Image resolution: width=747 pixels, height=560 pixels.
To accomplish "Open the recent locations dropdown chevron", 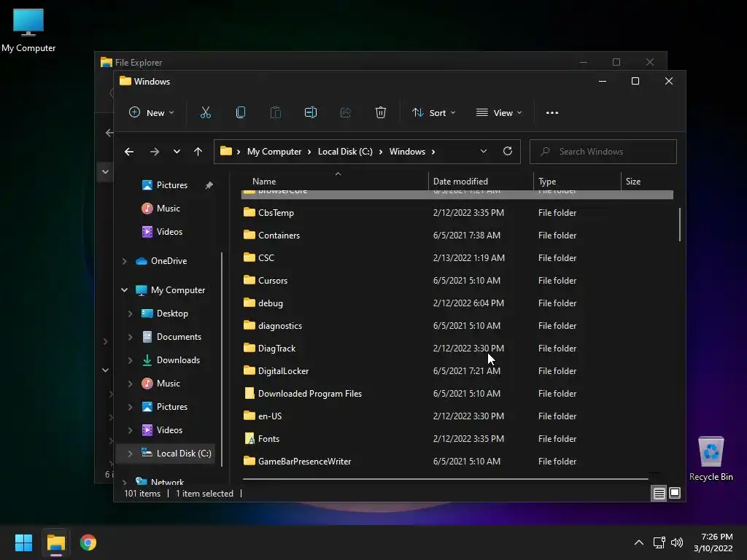I will click(177, 152).
